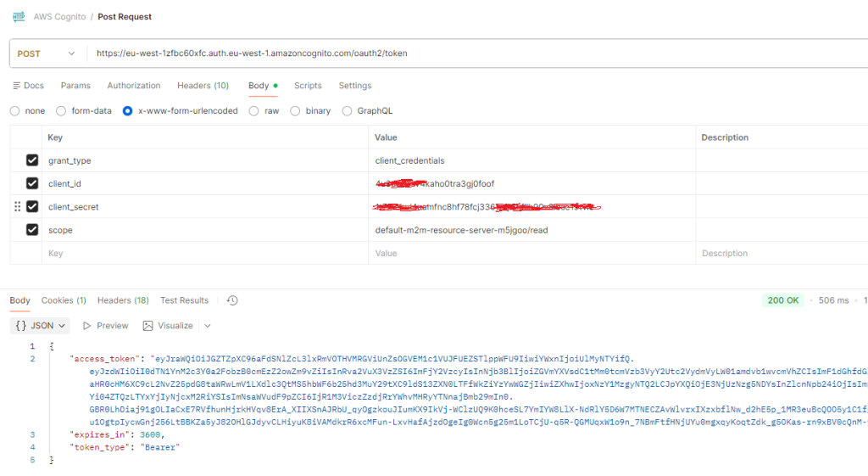Open the response Cookies (1) tab

64,300
